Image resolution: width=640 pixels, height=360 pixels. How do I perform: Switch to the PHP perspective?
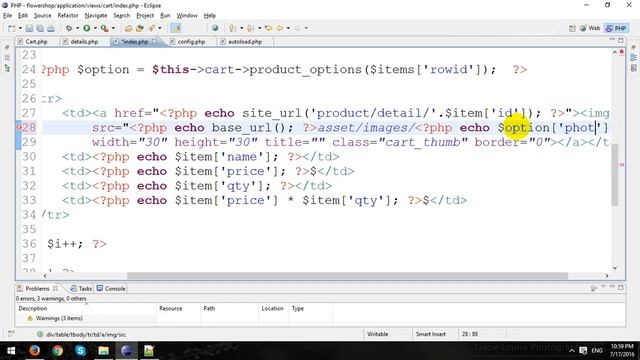[x=616, y=28]
